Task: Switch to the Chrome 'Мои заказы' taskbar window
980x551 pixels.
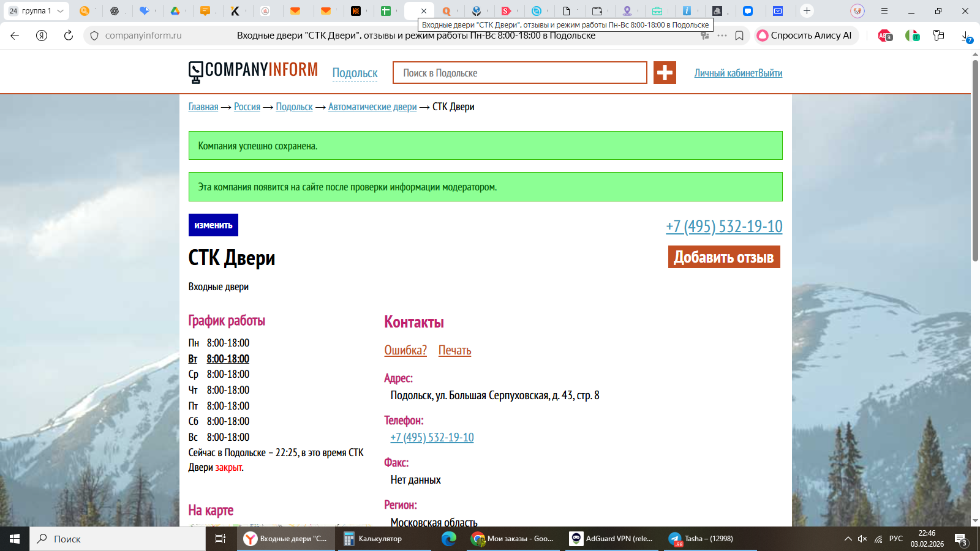Action: pos(513,539)
